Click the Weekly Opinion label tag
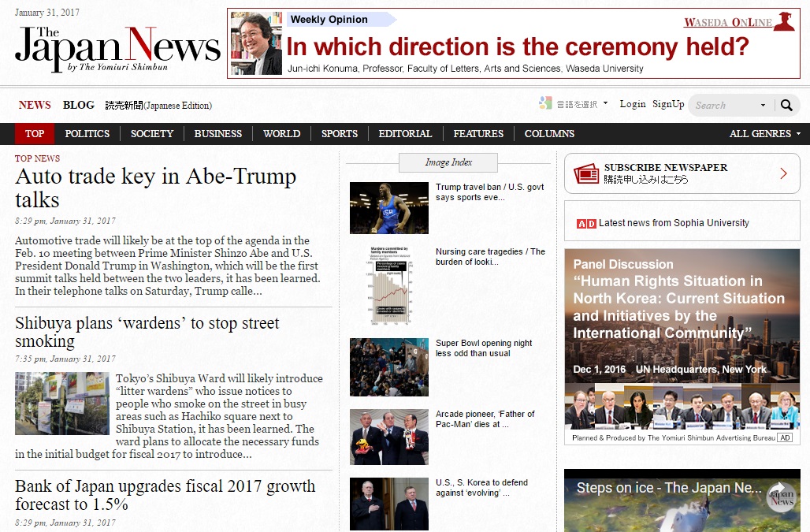 coord(341,20)
